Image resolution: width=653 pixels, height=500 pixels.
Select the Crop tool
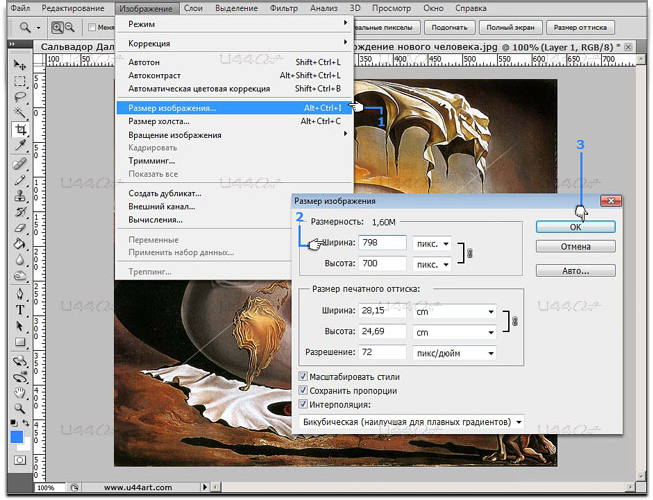click(20, 129)
